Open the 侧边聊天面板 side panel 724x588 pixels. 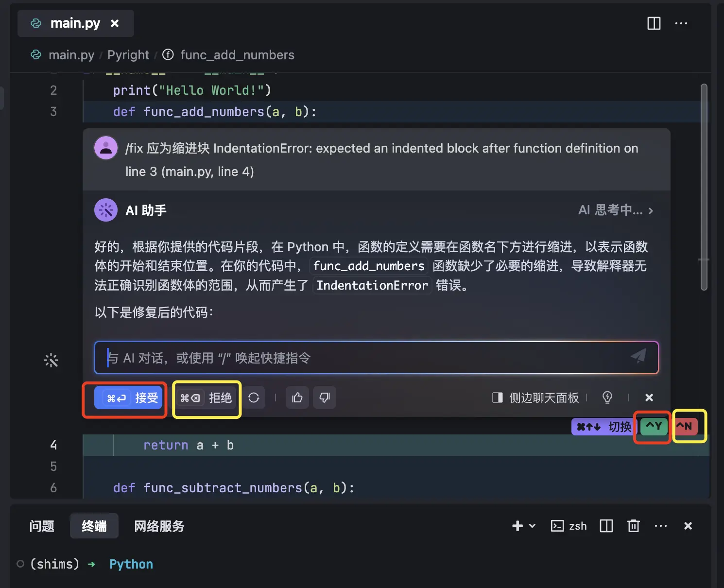[536, 398]
